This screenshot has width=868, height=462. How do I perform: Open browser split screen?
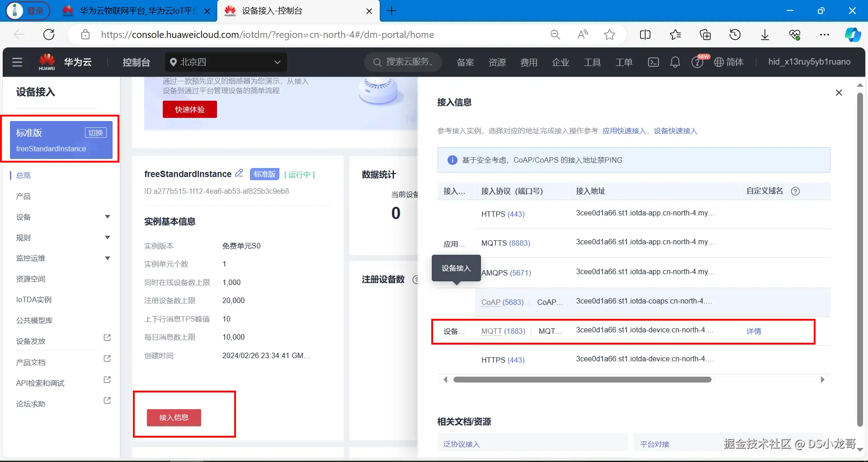coord(645,34)
